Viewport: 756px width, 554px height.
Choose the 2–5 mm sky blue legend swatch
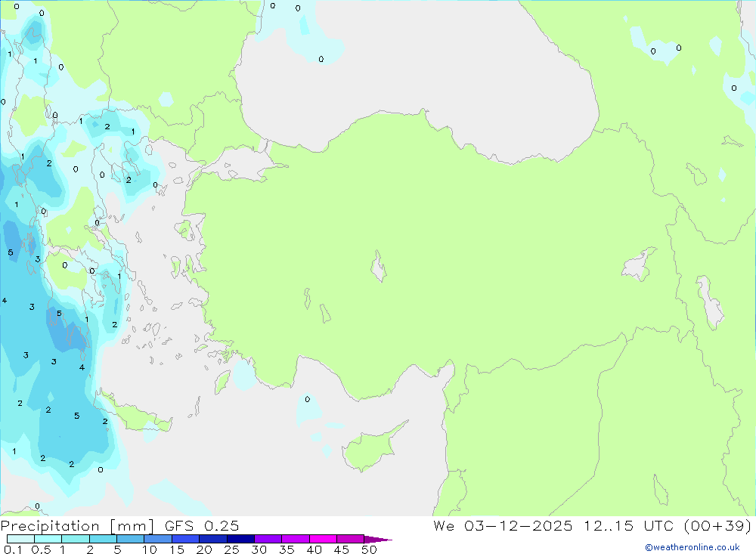[103, 539]
